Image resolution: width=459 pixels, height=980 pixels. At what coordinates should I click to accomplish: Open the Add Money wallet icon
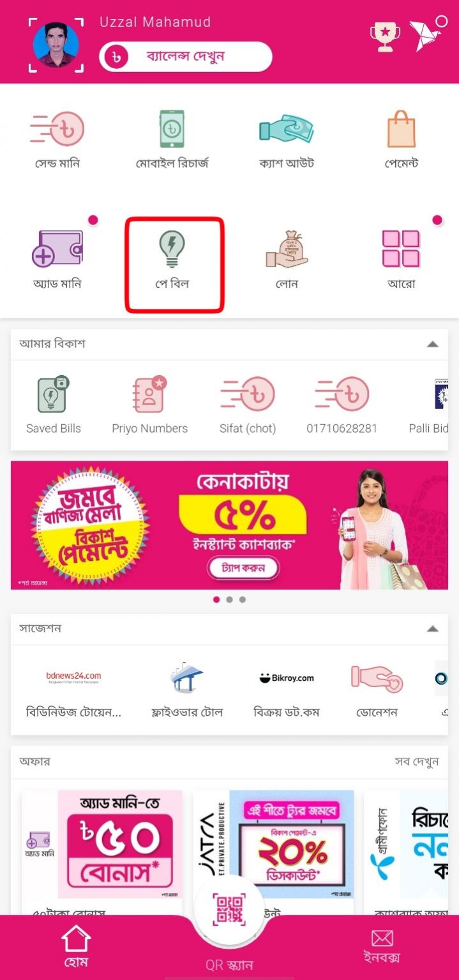coord(57,249)
